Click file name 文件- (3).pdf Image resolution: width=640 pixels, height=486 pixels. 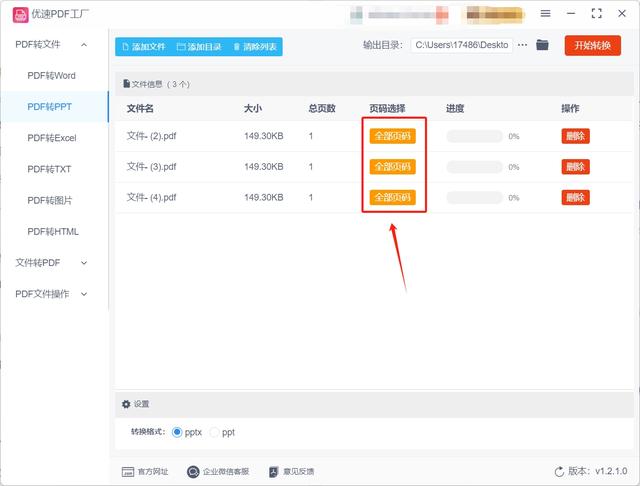pos(151,166)
